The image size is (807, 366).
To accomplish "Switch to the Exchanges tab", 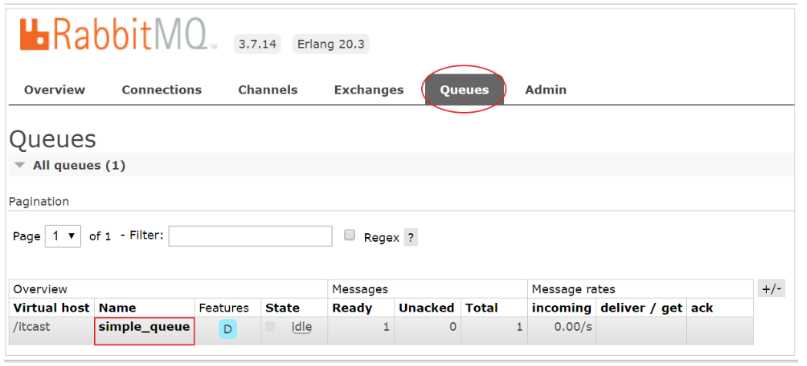I will (369, 90).
